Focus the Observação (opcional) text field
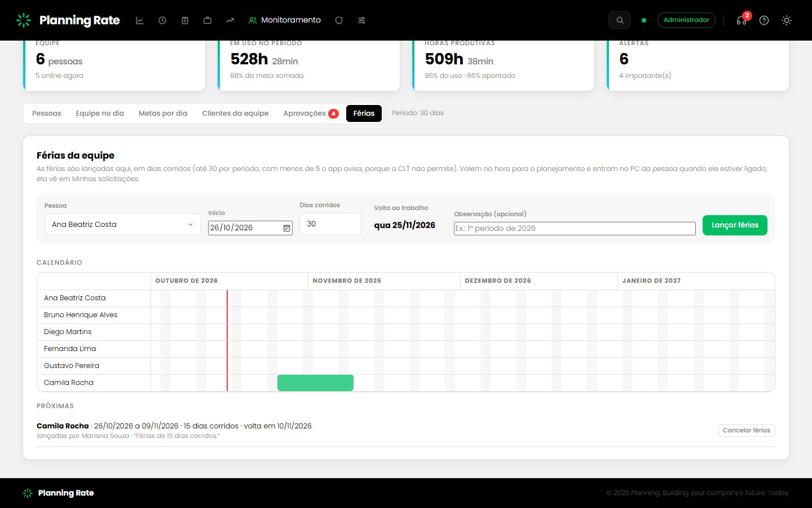 [575, 229]
